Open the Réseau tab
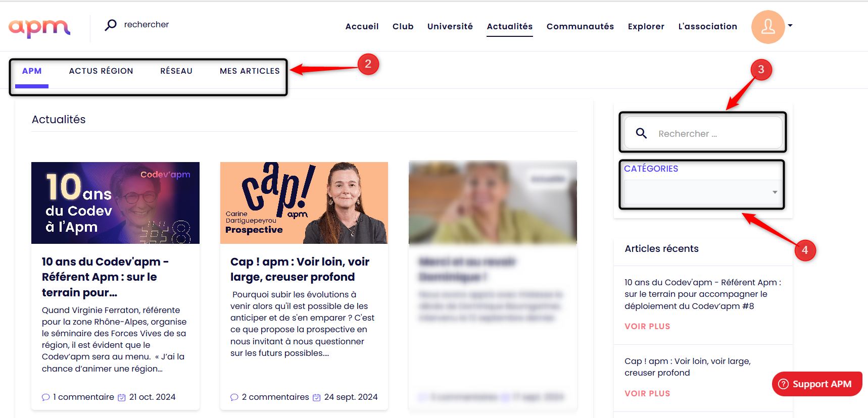The height and width of the screenshot is (418, 868). (176, 71)
